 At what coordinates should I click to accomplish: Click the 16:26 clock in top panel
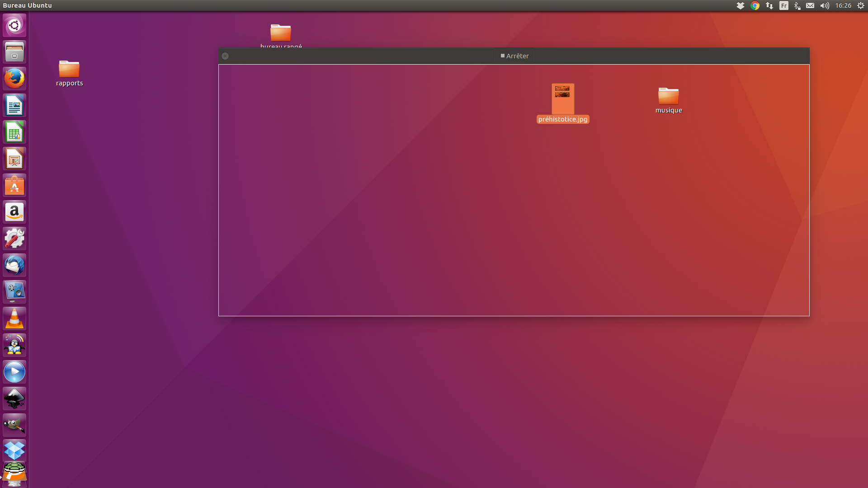(x=843, y=5)
